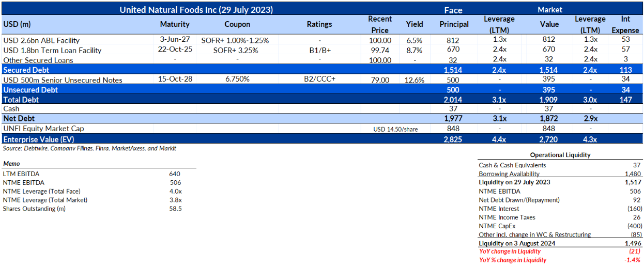Click the Int Expense column header
Image resolution: width=644 pixels, height=267 pixels.
pos(625,24)
